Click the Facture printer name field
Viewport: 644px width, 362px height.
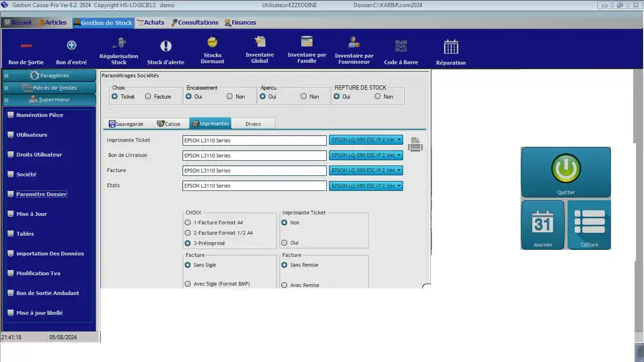click(254, 171)
